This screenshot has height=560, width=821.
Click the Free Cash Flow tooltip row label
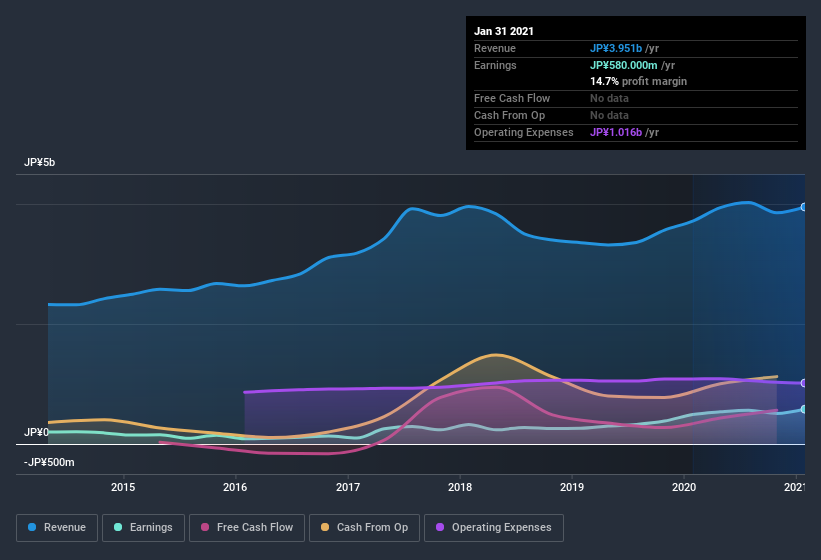coord(512,98)
